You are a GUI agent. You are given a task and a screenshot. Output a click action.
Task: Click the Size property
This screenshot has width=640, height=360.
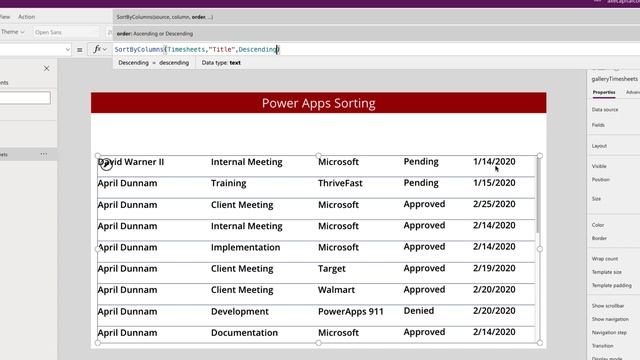tap(596, 199)
